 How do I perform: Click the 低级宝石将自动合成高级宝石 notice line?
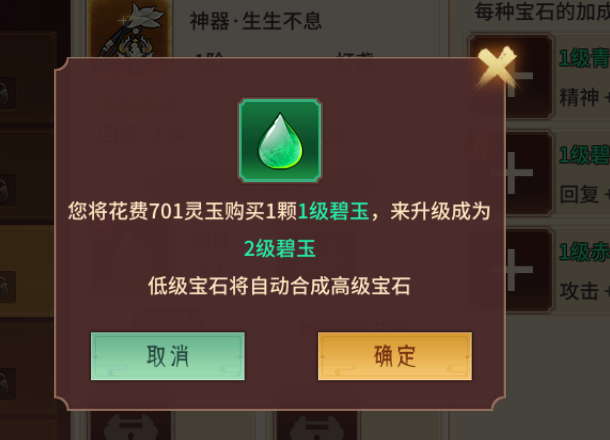point(279,287)
